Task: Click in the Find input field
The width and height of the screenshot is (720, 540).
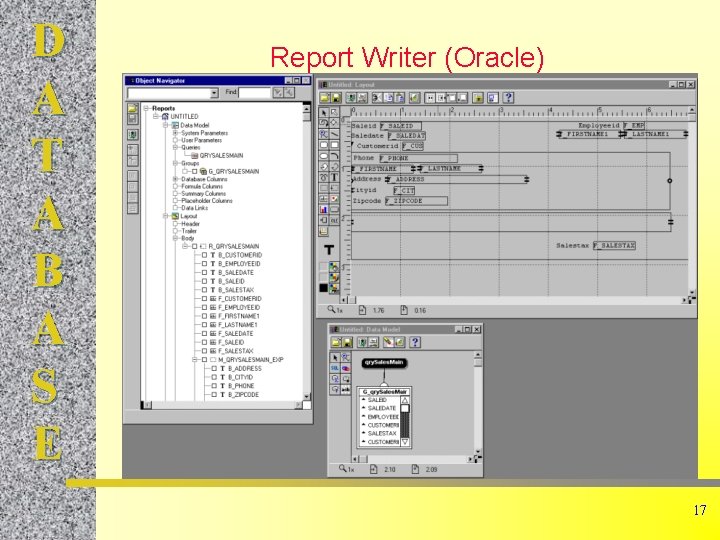Action: click(x=254, y=93)
